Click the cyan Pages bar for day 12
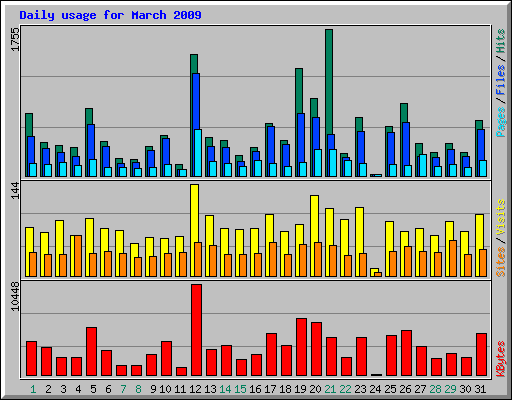Screen dimensions: 512x400 coord(198,153)
